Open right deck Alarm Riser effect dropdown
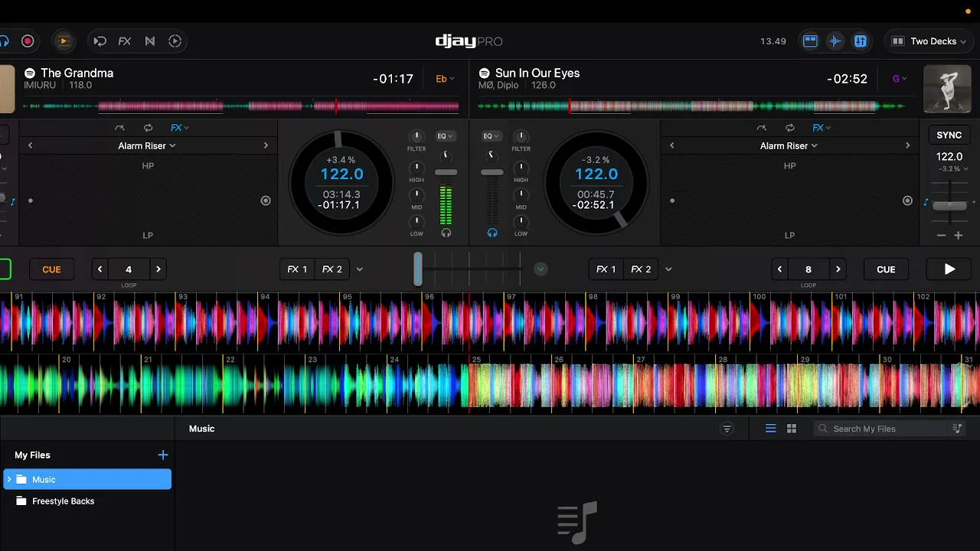Image resolution: width=980 pixels, height=551 pixels. point(789,145)
